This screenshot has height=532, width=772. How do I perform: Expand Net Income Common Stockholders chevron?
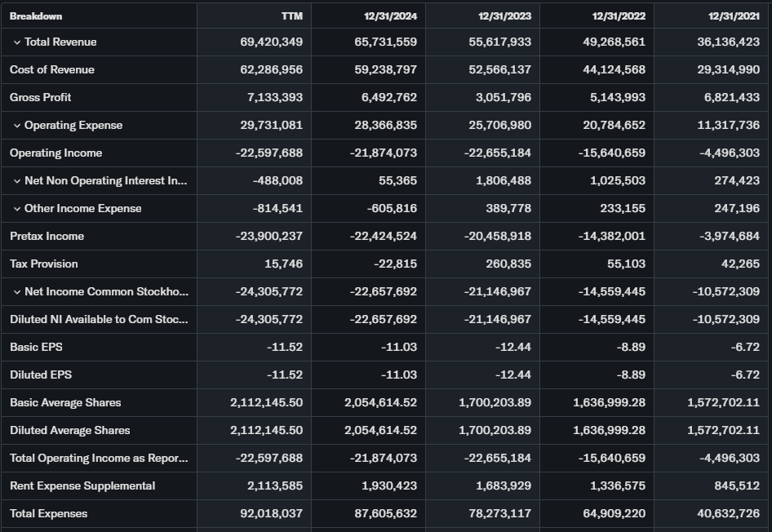tap(17, 292)
